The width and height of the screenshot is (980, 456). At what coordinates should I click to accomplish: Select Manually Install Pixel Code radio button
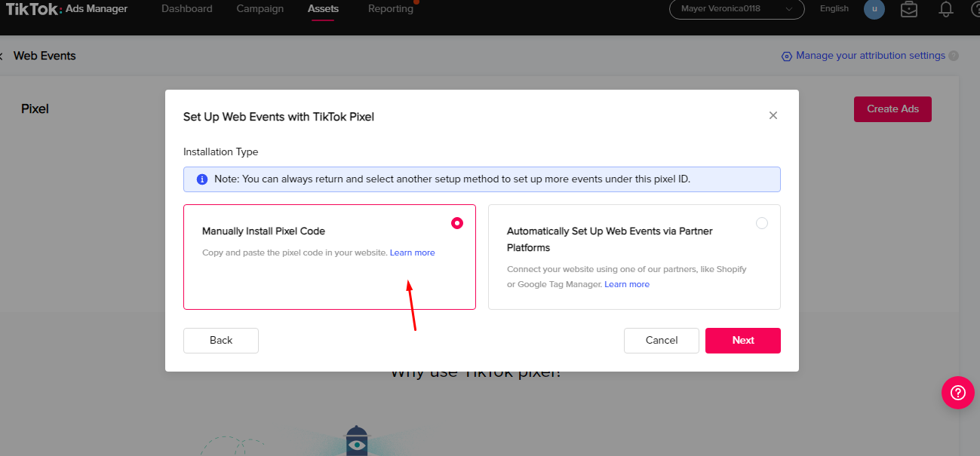(x=456, y=223)
